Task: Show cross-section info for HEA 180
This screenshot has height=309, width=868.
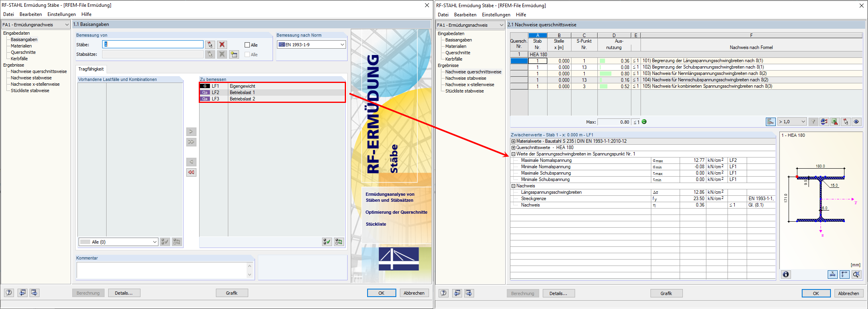Action: click(x=786, y=274)
